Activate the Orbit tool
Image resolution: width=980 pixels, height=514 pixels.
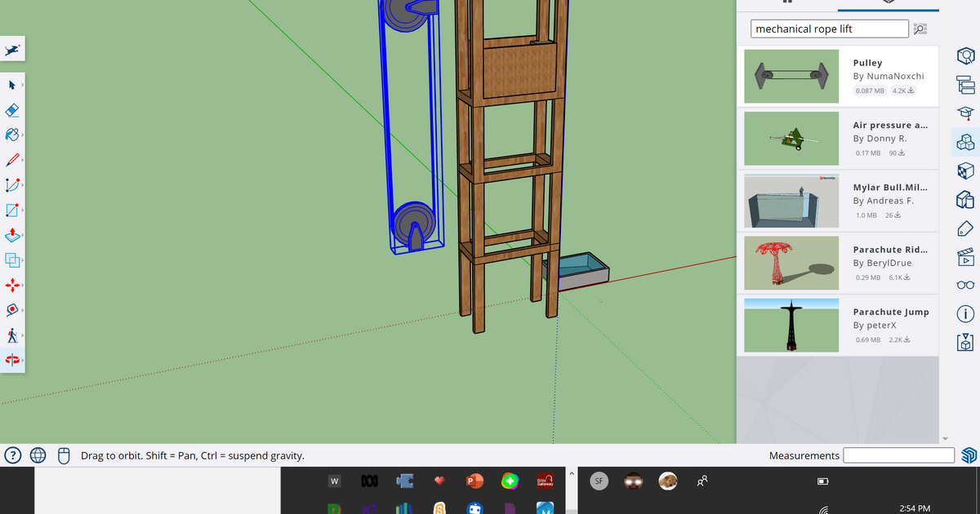pyautogui.click(x=11, y=359)
